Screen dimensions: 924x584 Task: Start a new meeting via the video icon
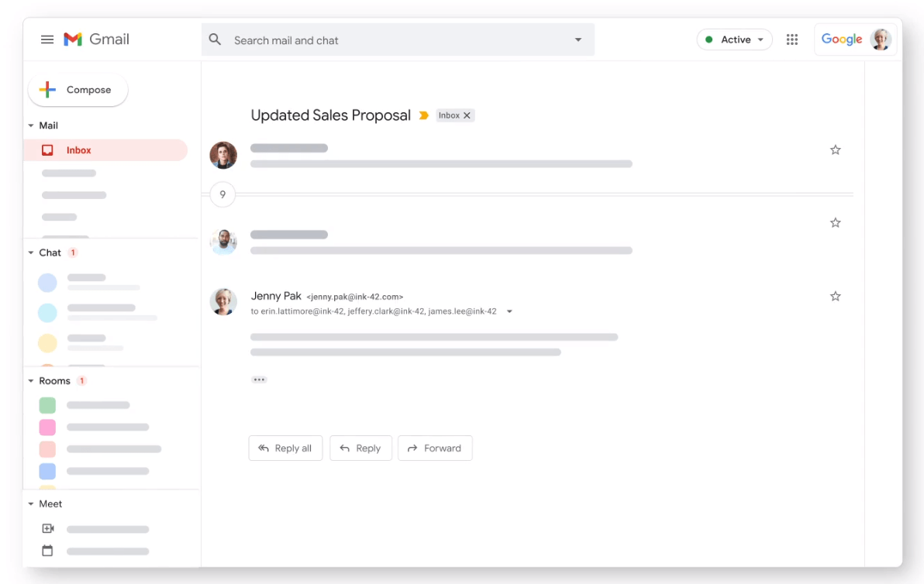tap(47, 528)
